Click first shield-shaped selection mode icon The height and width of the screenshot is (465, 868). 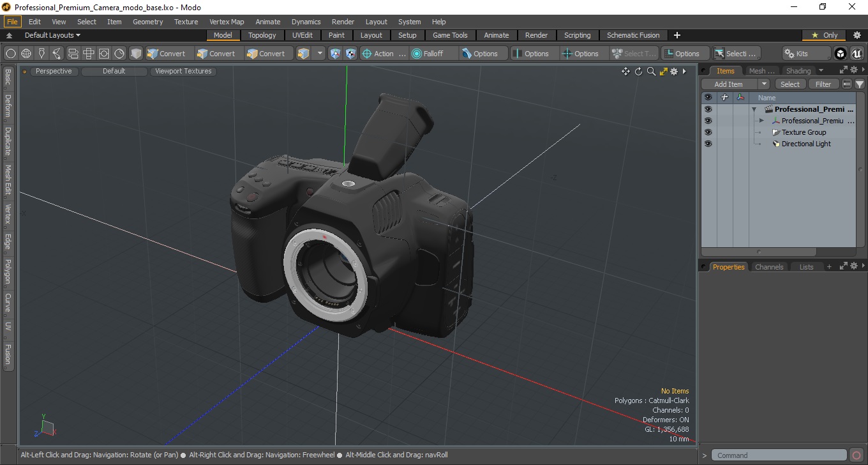(x=336, y=54)
